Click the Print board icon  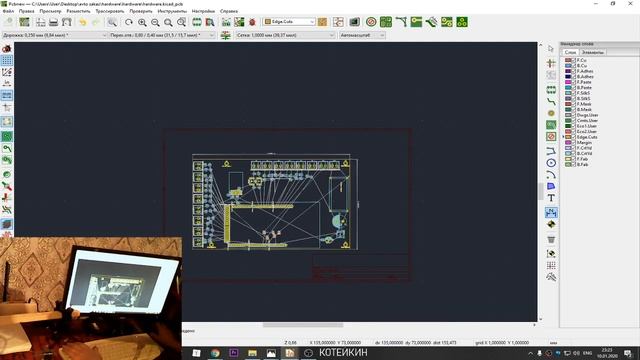point(53,22)
